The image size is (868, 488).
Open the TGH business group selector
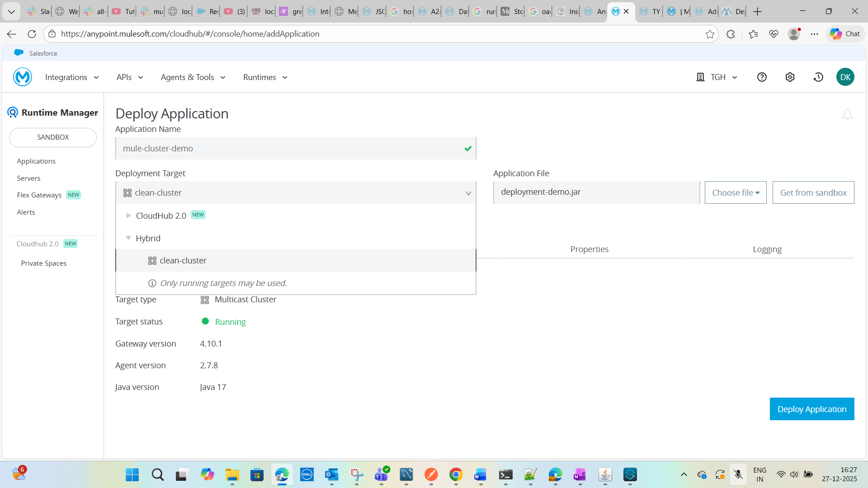pyautogui.click(x=717, y=77)
